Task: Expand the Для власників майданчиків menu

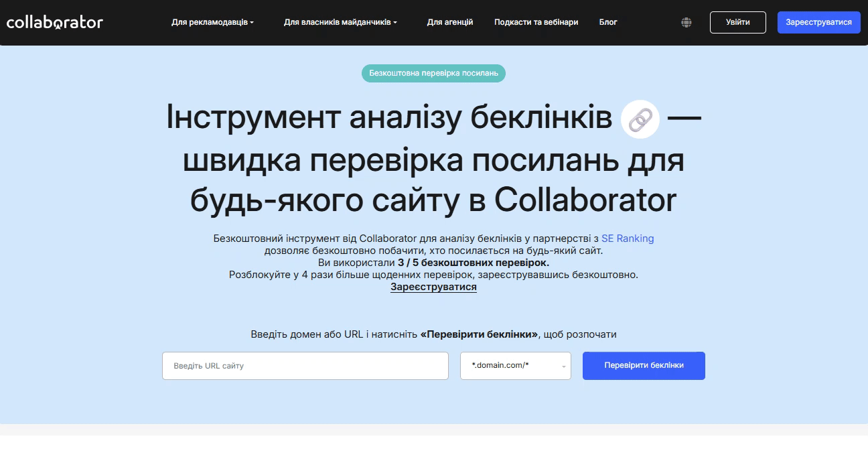Action: coord(340,22)
